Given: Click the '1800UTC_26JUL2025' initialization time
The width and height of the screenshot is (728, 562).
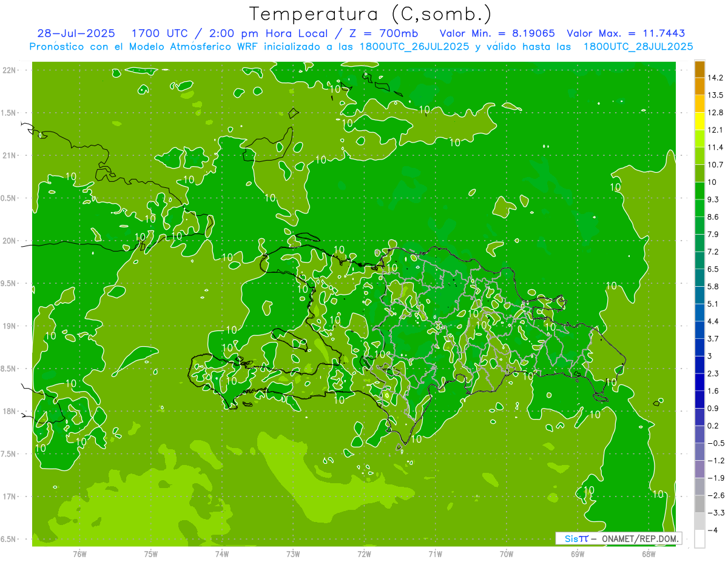Looking at the screenshot, I should coord(413,47).
